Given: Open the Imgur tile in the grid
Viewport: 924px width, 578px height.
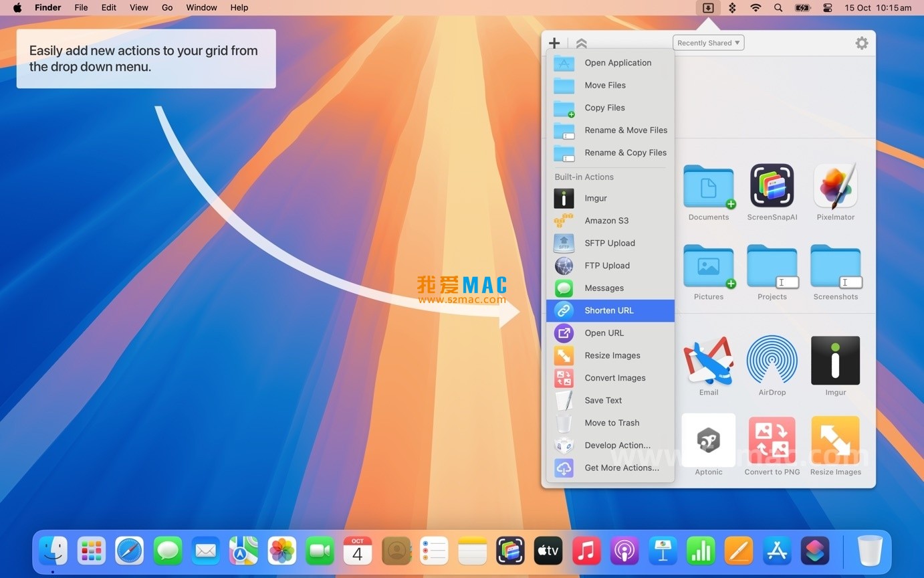Looking at the screenshot, I should click(x=835, y=360).
